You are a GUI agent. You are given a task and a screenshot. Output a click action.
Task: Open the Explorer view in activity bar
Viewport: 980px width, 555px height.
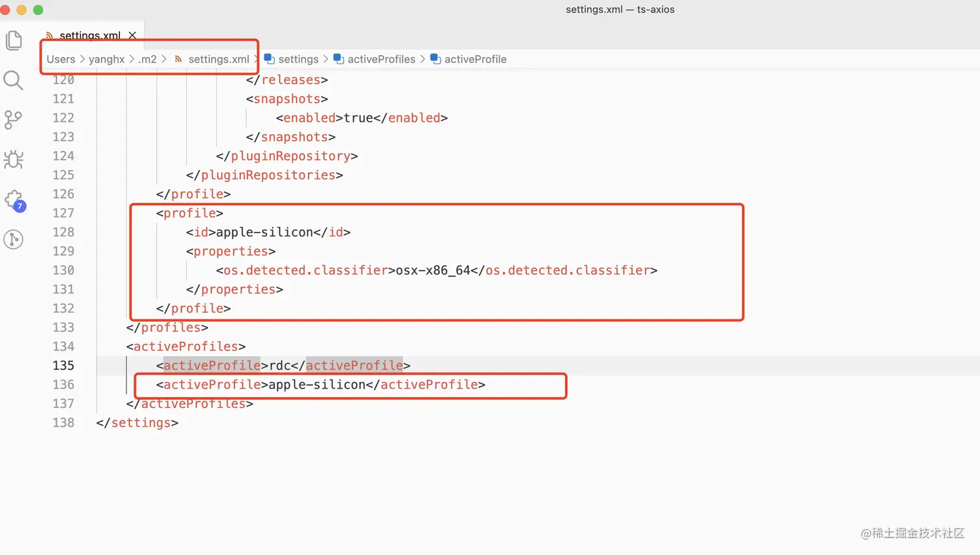[14, 41]
